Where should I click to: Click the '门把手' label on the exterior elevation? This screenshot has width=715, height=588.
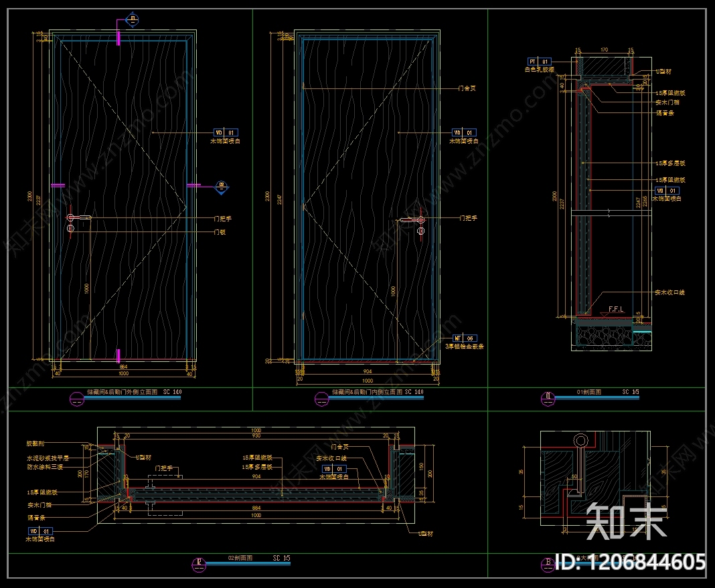click(x=222, y=219)
